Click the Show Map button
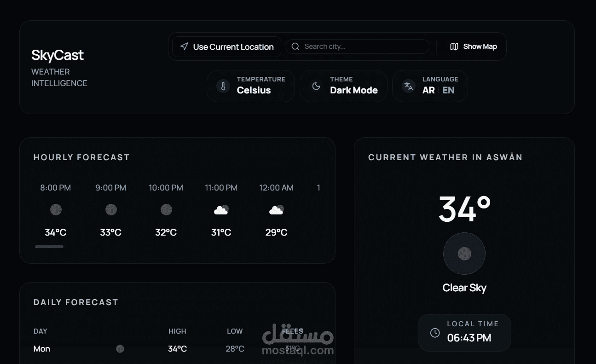Viewport: 596px width, 364px height. point(473,46)
